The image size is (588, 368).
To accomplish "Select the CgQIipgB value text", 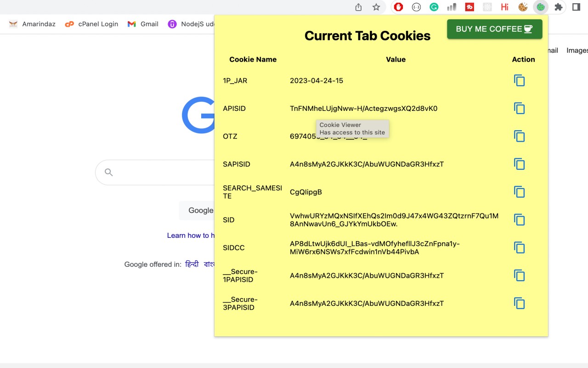I will (306, 192).
